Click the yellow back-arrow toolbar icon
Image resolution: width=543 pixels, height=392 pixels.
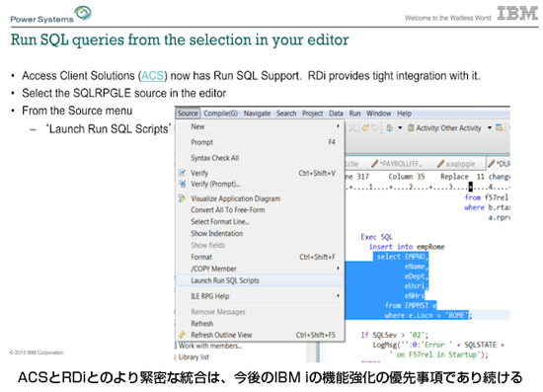(365, 127)
